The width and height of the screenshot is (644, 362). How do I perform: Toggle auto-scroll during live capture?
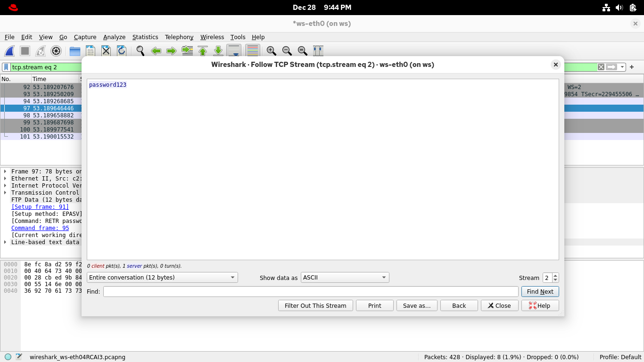234,51
